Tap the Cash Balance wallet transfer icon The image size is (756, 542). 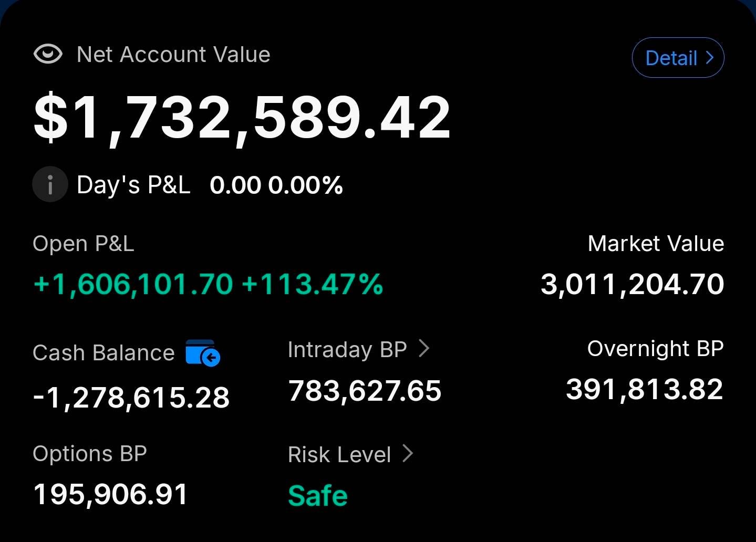(x=203, y=353)
